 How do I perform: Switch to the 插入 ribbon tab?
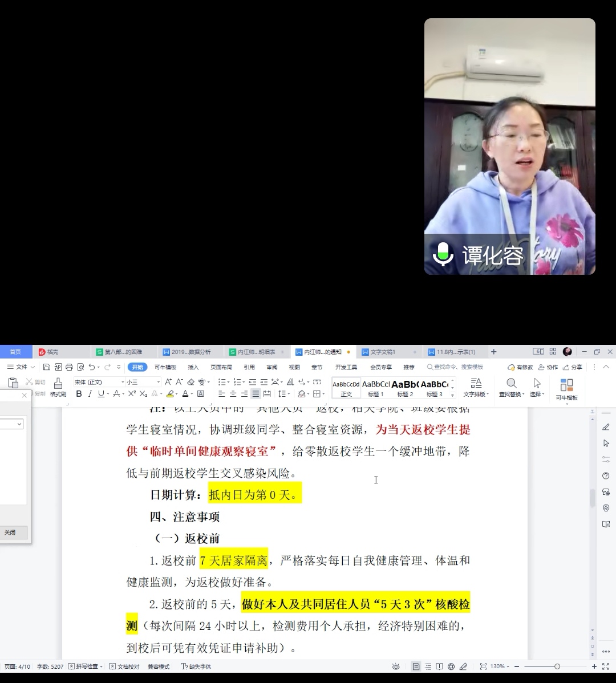coord(193,367)
